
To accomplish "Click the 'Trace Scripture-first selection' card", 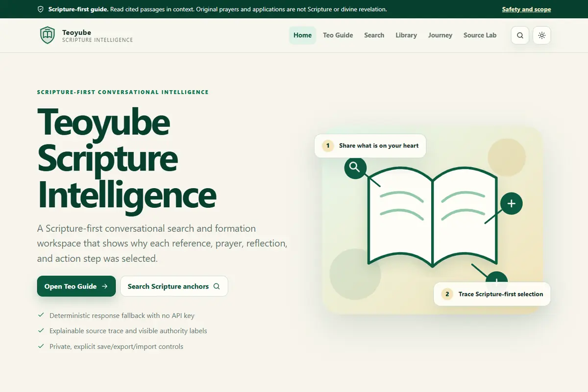I will coord(492,294).
